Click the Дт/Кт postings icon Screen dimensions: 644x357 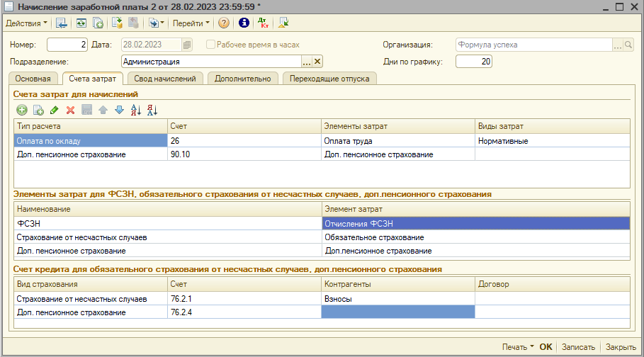(x=263, y=23)
